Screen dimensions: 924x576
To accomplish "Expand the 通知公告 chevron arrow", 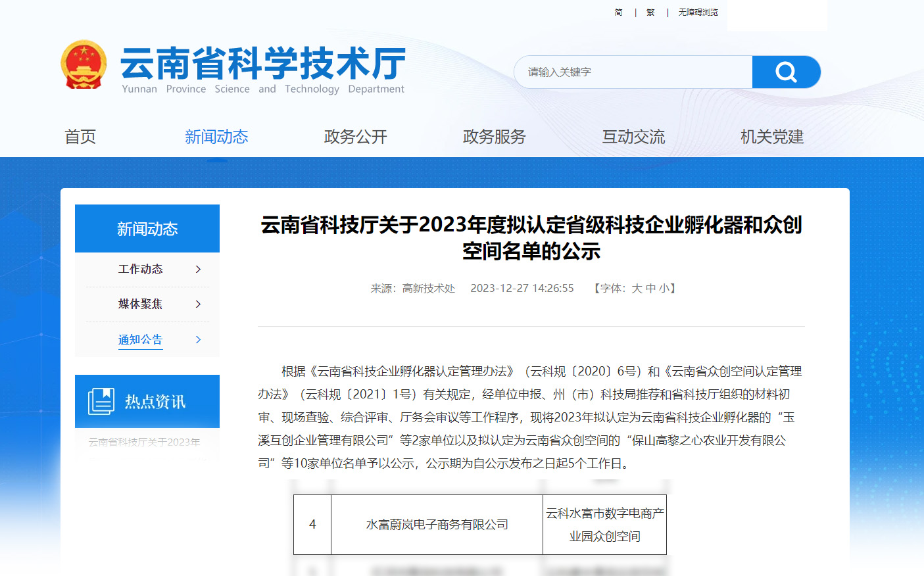I will (x=198, y=339).
